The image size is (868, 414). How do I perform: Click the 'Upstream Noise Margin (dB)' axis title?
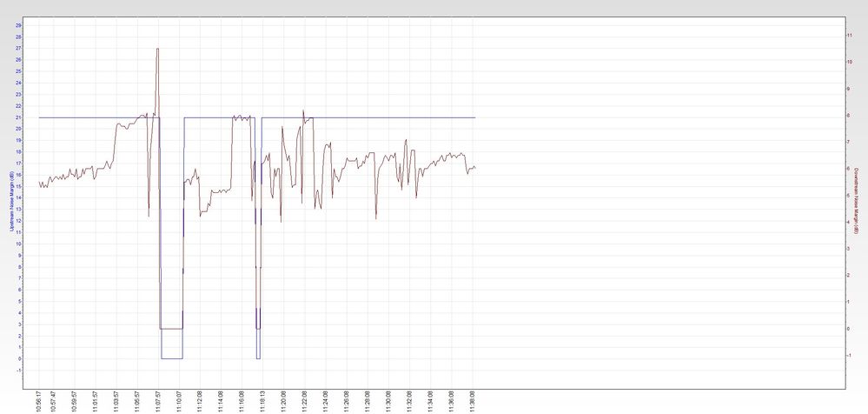coord(10,201)
